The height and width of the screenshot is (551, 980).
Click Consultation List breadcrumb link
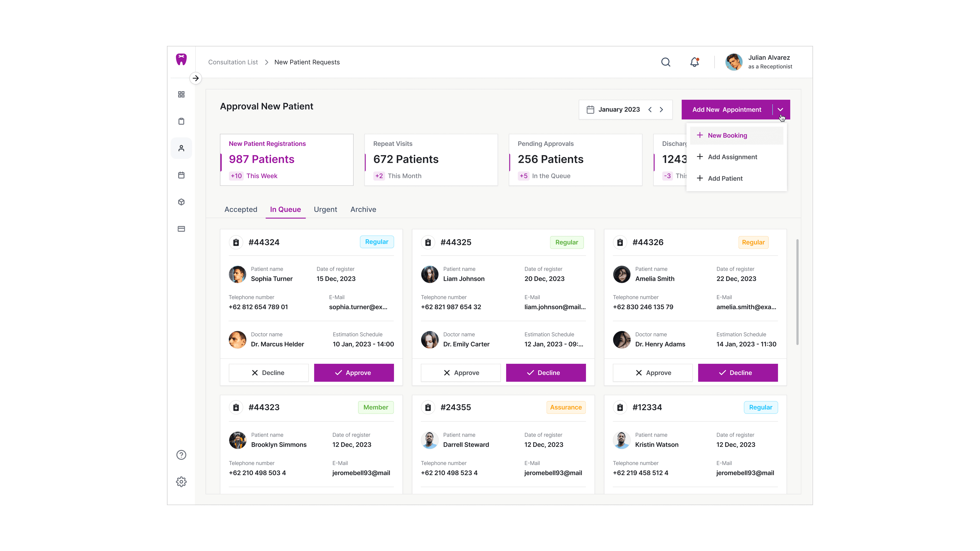233,62
